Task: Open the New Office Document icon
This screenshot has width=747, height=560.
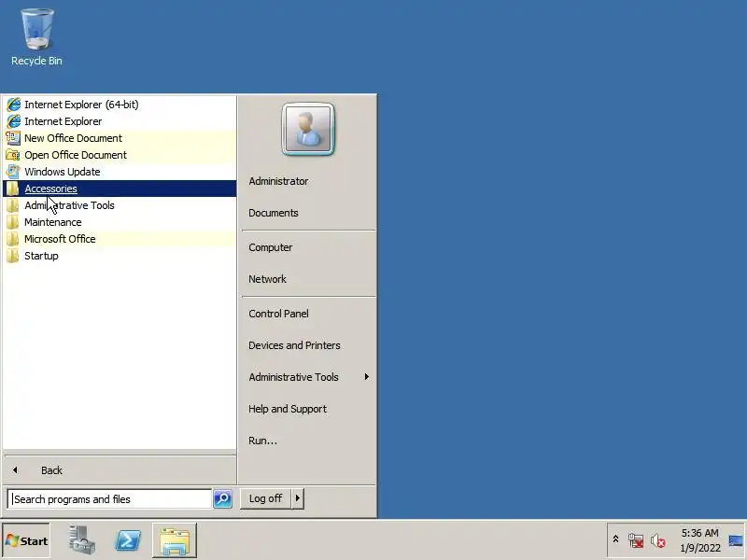Action: coord(13,138)
